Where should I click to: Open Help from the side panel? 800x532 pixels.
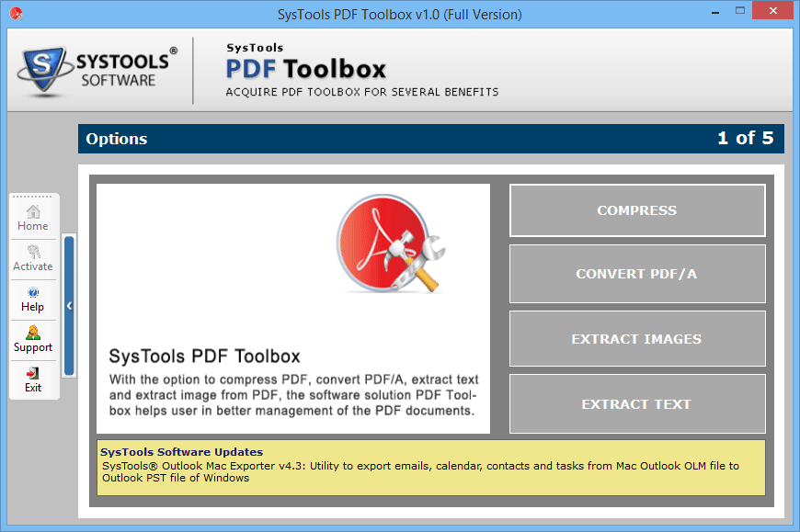click(x=33, y=299)
